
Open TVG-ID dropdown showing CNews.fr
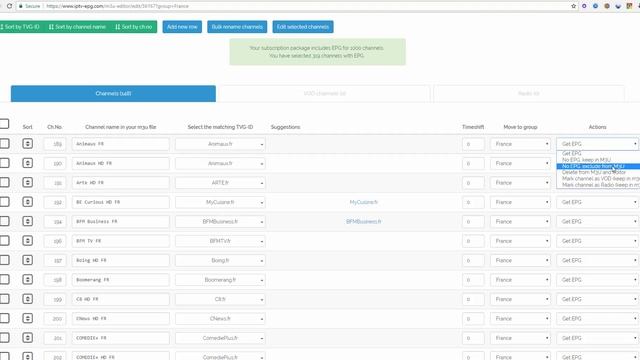220,319
